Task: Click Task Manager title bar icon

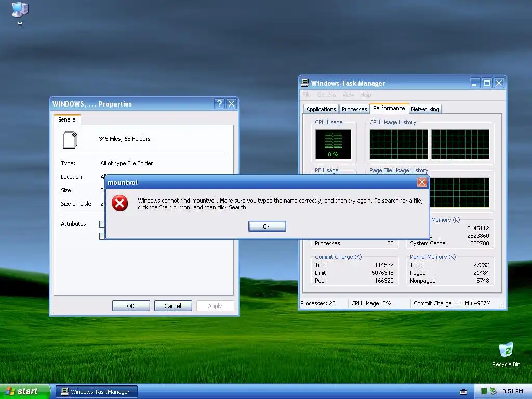Action: 305,83
